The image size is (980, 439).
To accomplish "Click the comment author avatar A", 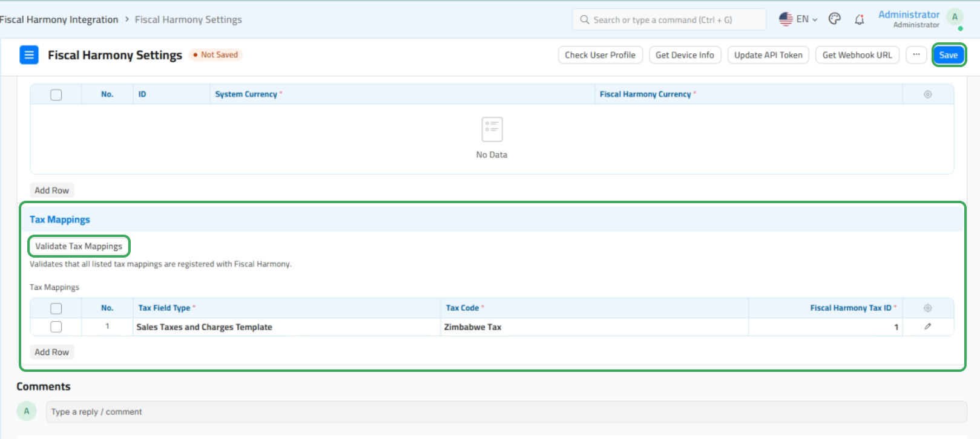I will (26, 411).
